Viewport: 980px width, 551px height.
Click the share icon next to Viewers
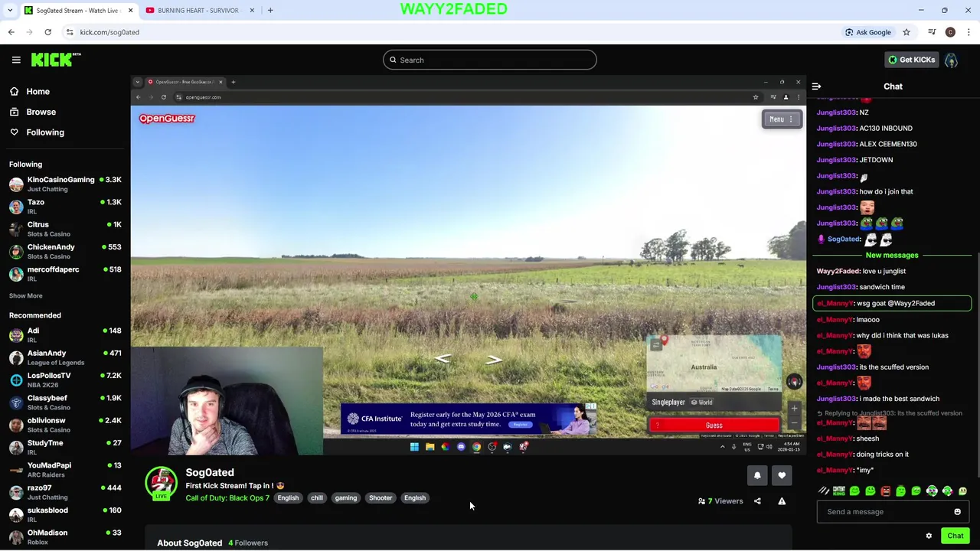(x=757, y=501)
